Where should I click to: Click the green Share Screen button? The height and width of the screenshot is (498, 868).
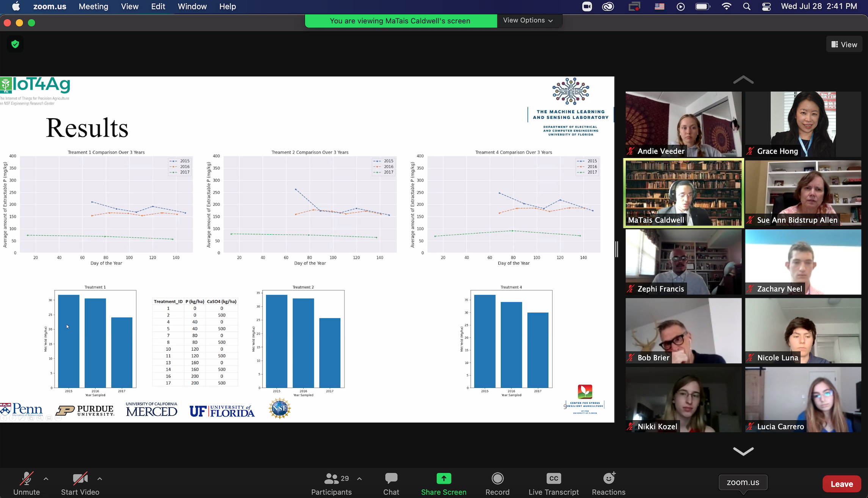click(444, 484)
